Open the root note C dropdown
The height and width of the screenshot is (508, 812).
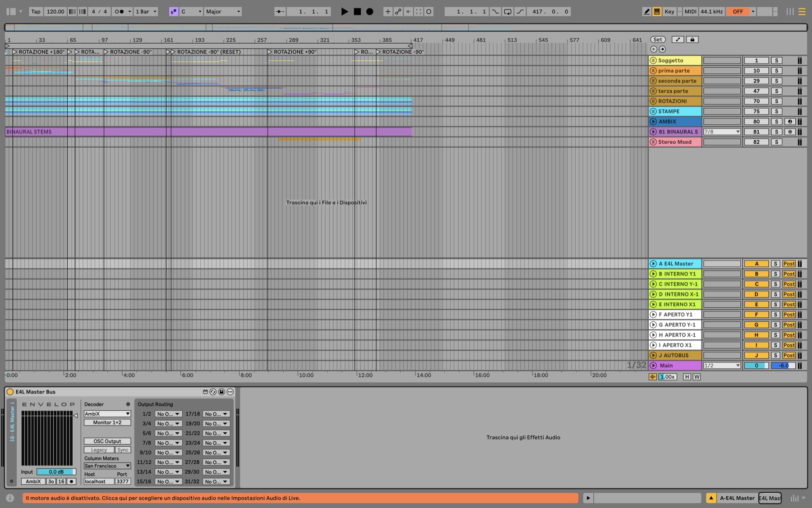[x=191, y=12]
